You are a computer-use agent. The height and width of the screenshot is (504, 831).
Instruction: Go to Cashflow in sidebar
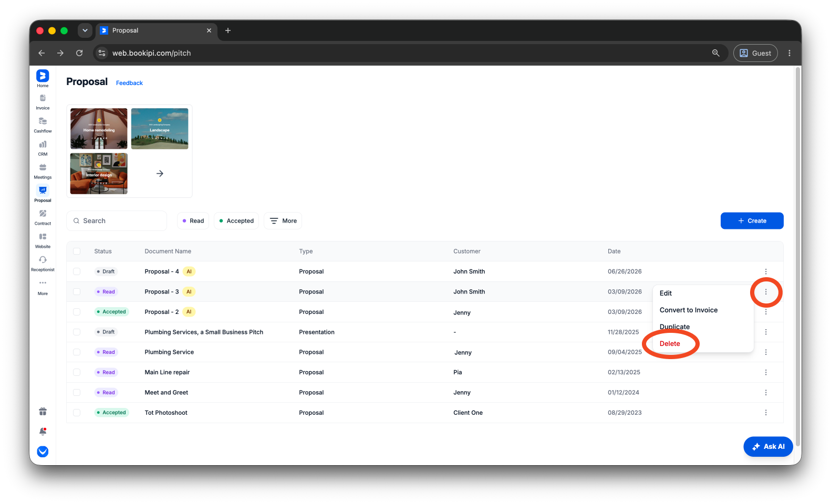point(43,125)
